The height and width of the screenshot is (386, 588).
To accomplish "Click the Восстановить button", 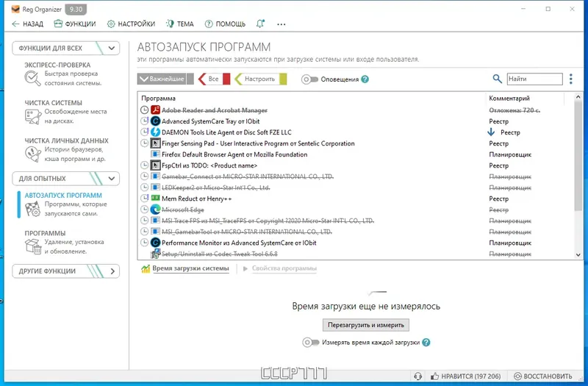I will pos(543,376).
